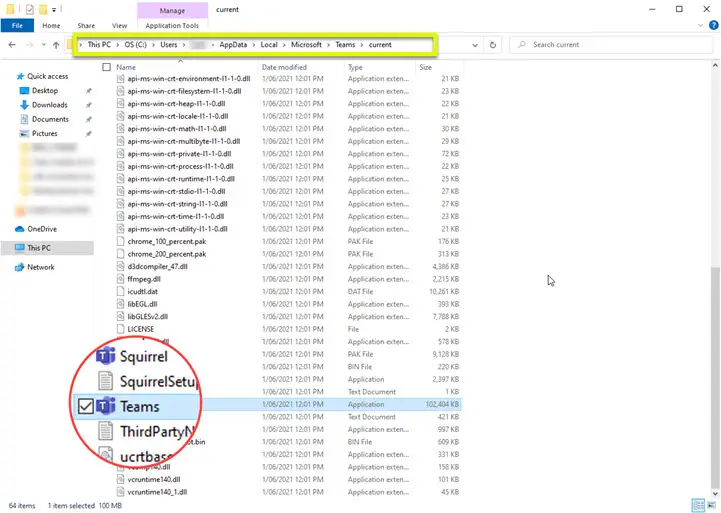Image resolution: width=721 pixels, height=513 pixels.
Task: Click AppData in the address breadcrumb
Action: pos(233,45)
